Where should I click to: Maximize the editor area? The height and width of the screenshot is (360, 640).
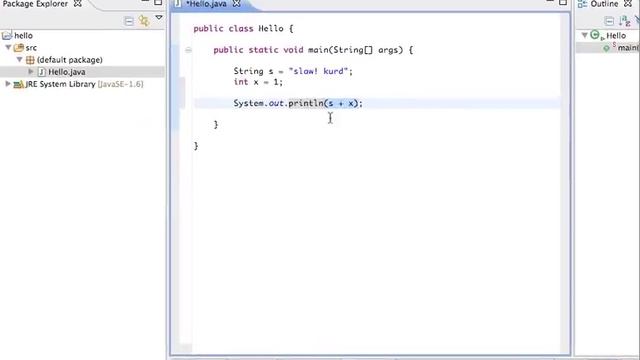pos(563,2)
